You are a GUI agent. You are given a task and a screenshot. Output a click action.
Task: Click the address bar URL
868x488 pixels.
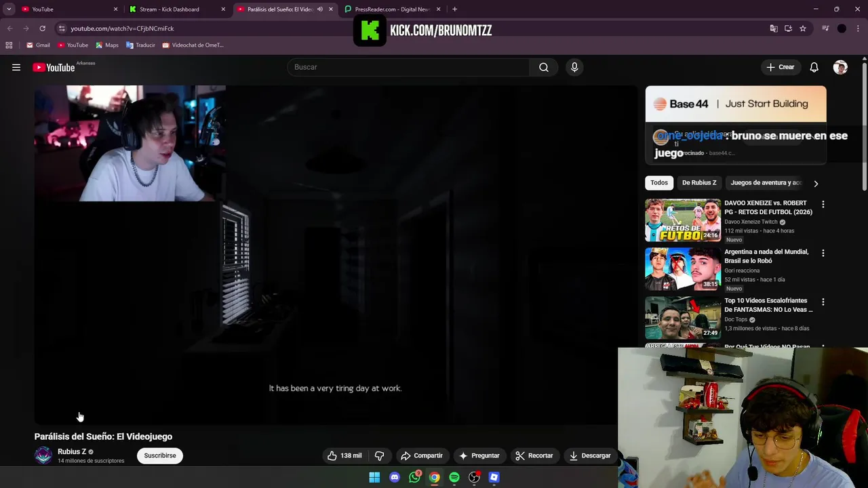pyautogui.click(x=122, y=28)
